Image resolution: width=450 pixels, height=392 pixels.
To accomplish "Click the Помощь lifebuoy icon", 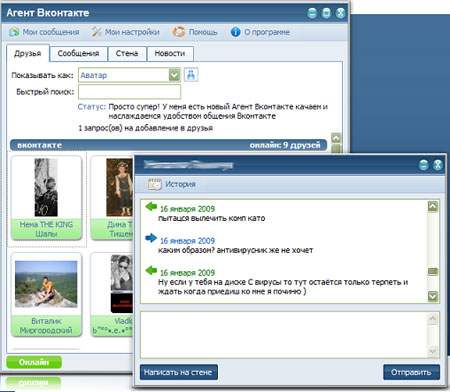I will 179,32.
